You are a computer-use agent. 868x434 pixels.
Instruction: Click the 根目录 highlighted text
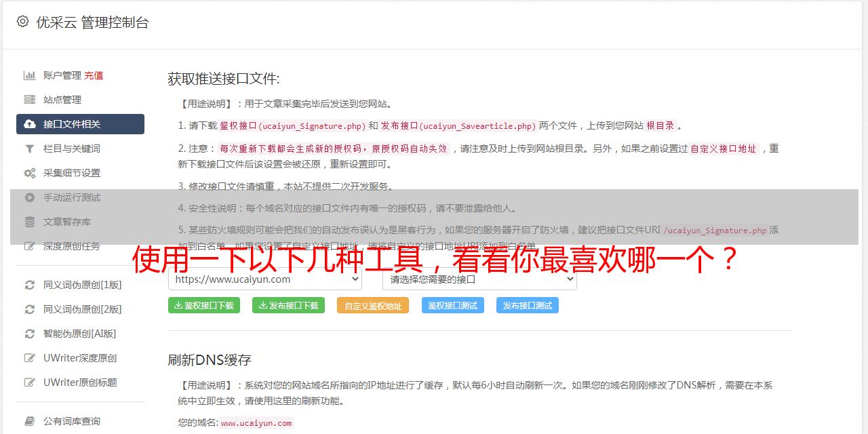pos(660,125)
